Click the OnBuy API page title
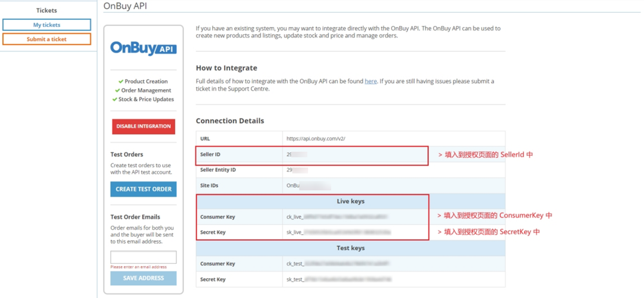This screenshot has height=298, width=644. tap(125, 6)
